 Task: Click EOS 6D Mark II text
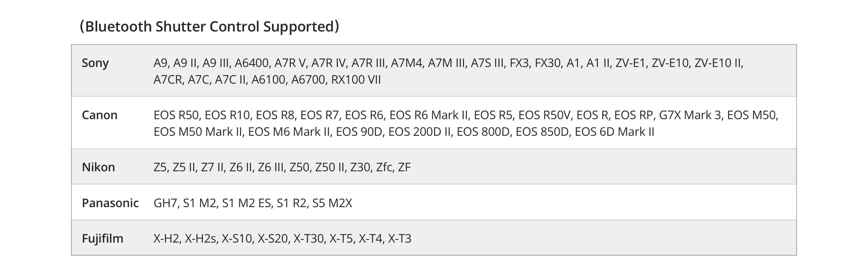[614, 132]
